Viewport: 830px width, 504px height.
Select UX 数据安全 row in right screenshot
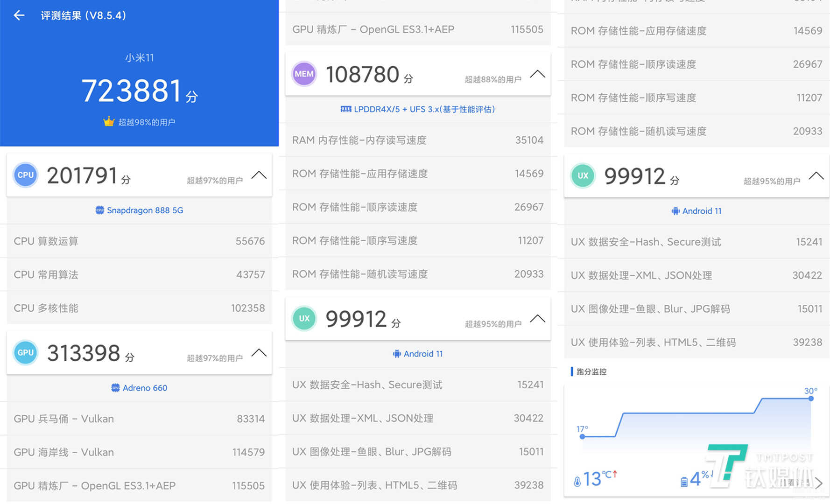(x=696, y=242)
